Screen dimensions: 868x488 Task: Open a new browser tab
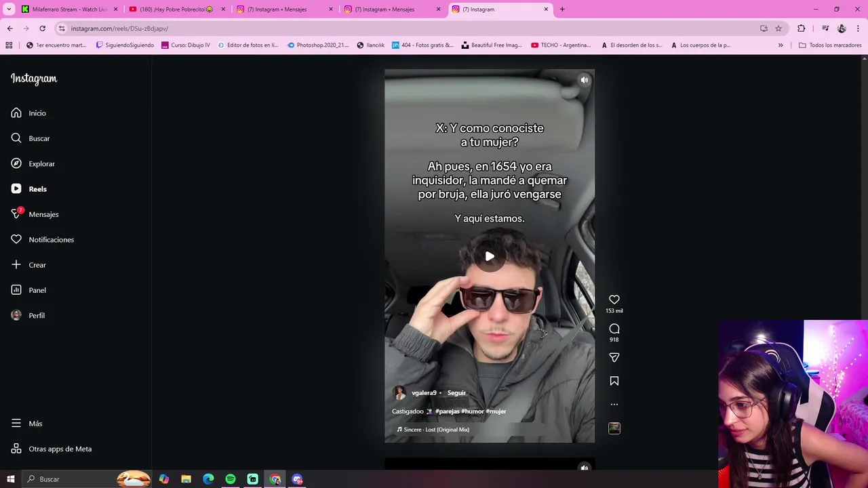(562, 9)
